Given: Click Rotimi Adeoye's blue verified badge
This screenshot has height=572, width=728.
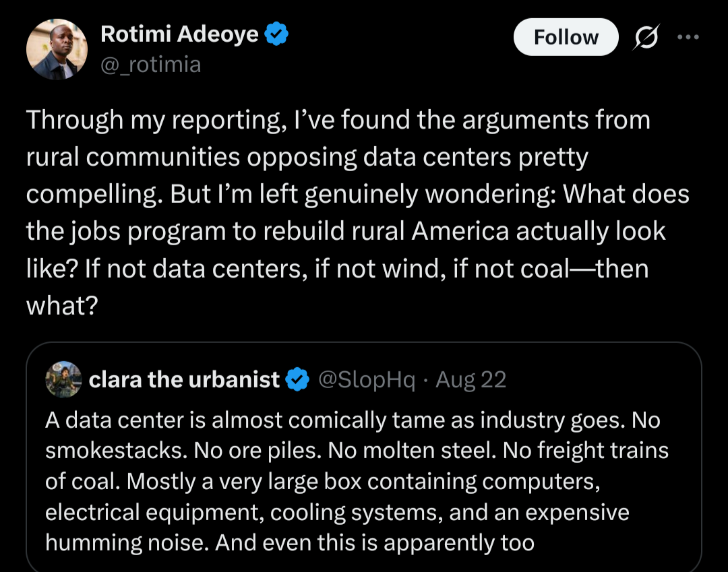Looking at the screenshot, I should (x=276, y=34).
